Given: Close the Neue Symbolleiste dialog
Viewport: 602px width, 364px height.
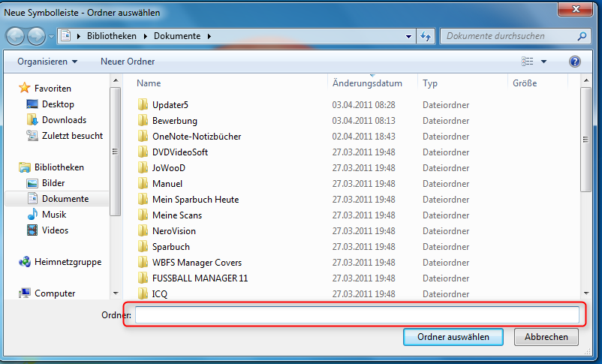Looking at the screenshot, I should click(575, 9).
